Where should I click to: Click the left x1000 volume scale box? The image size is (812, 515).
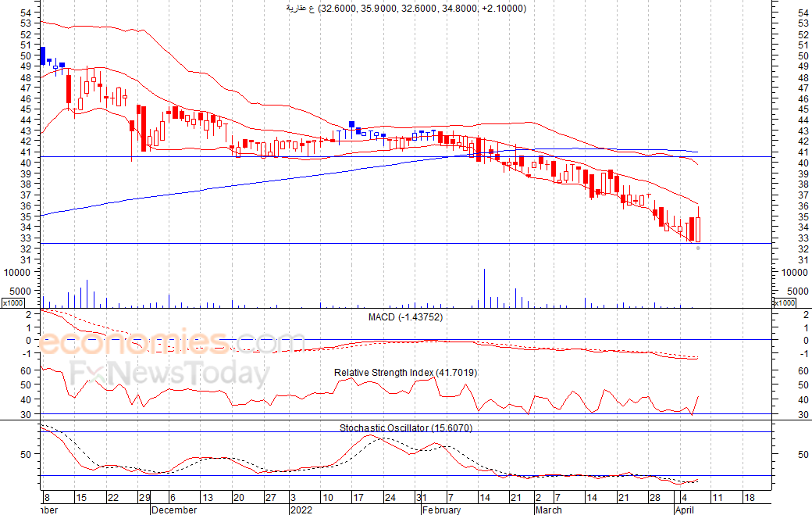pos(12,303)
